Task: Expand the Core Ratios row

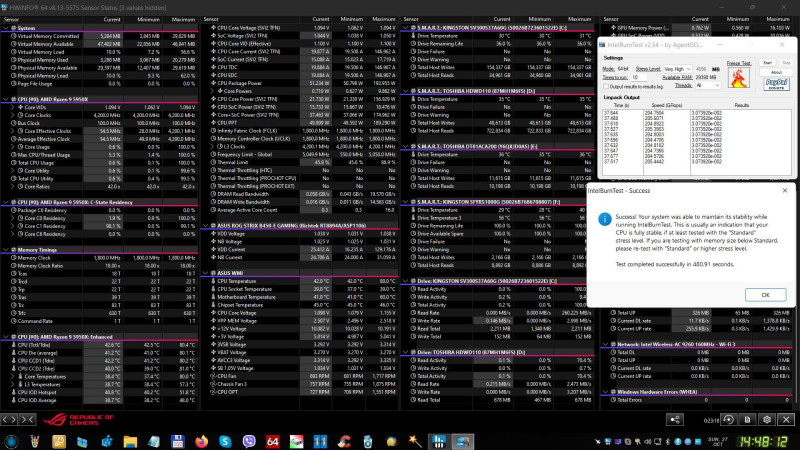Action: pyautogui.click(x=14, y=187)
